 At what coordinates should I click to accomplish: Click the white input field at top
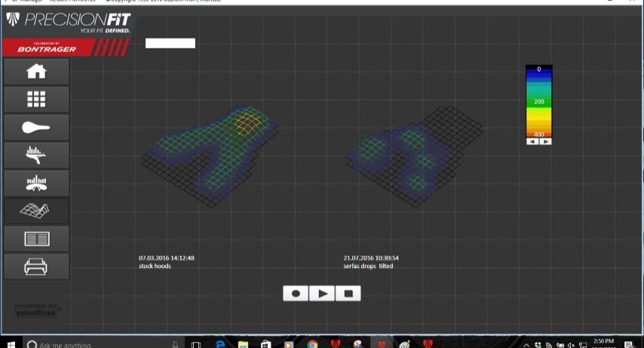click(x=170, y=43)
